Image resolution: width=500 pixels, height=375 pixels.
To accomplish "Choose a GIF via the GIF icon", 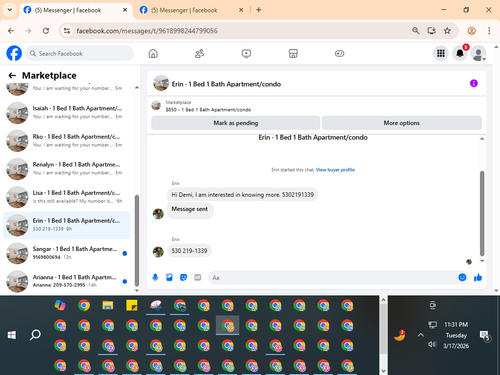I will click(x=198, y=277).
